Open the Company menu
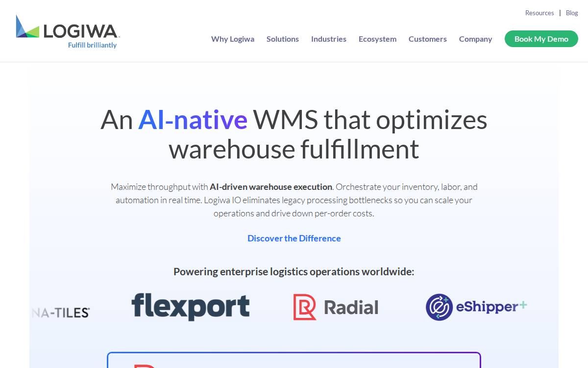This screenshot has height=368, width=588. (475, 39)
